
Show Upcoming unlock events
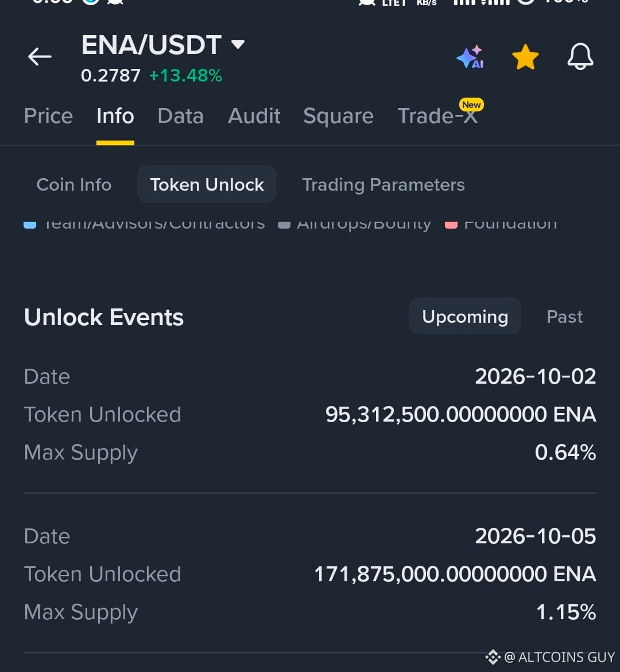pos(465,316)
